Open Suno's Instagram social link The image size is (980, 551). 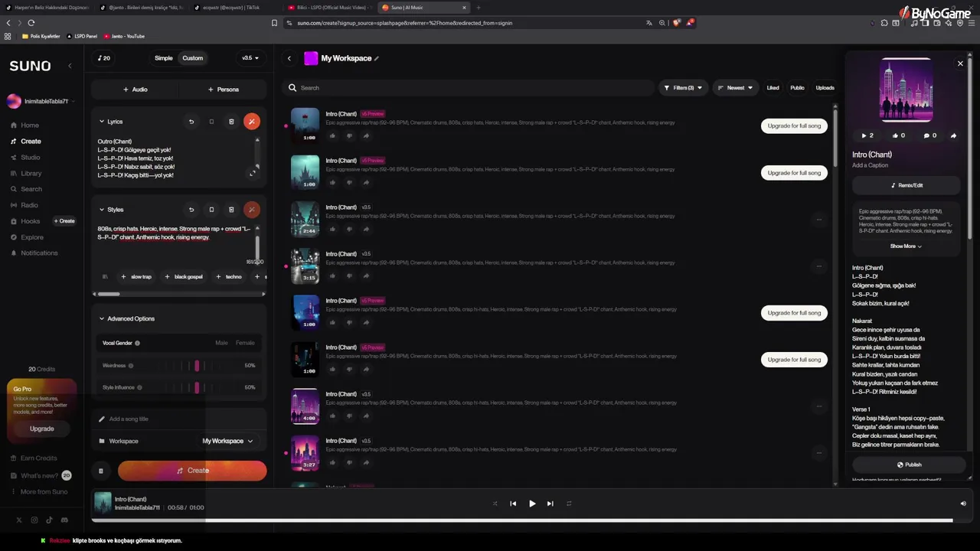pos(34,520)
